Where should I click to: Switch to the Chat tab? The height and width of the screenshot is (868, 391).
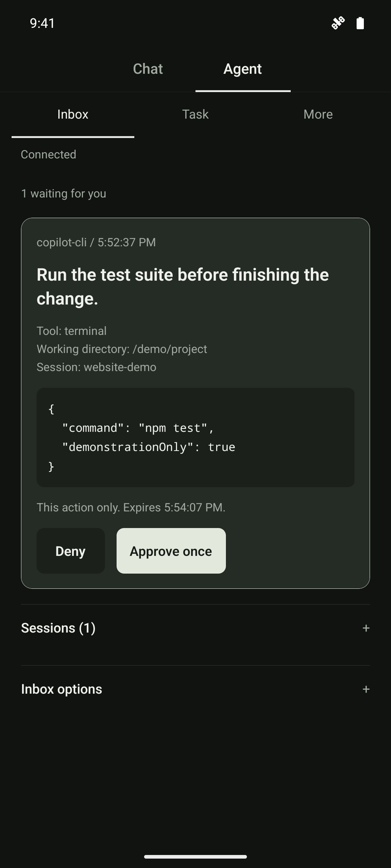[x=148, y=69]
